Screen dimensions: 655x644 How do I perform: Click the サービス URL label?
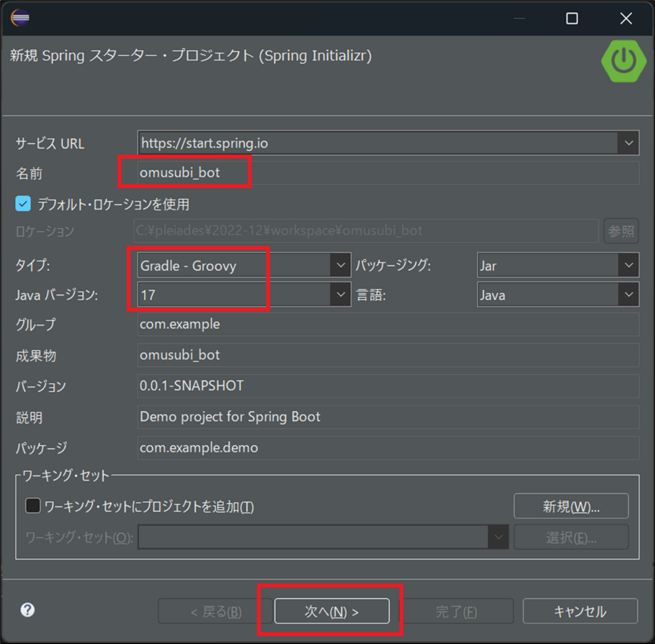(x=50, y=144)
